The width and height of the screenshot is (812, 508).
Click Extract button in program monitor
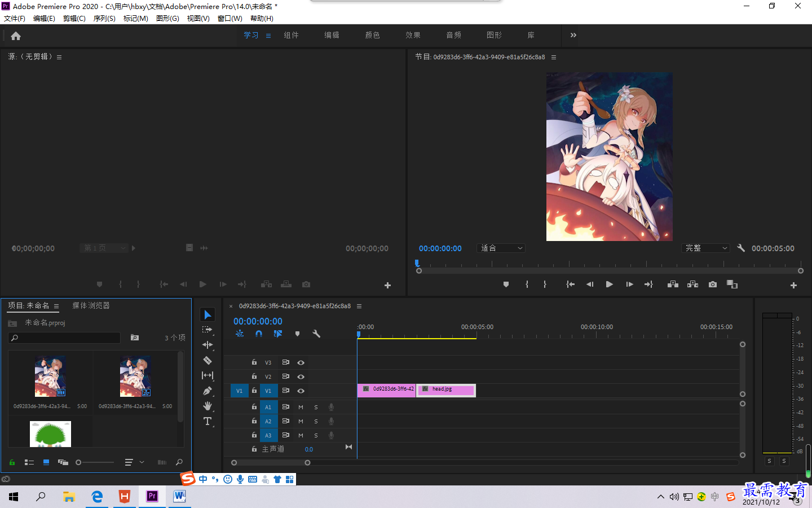pos(692,284)
